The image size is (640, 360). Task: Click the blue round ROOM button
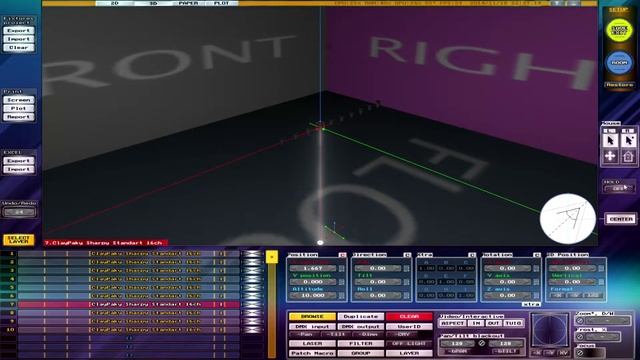click(x=619, y=62)
